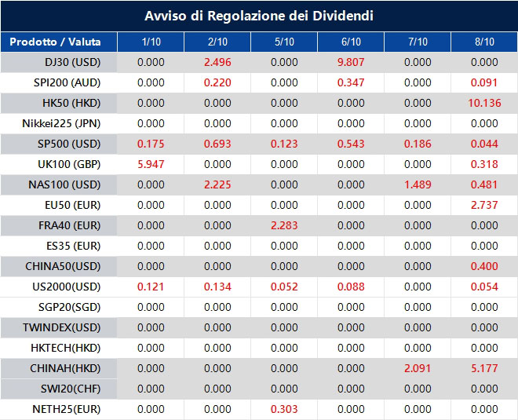This screenshot has height=420, width=518.
Task: Click the FRA40 value 2.283
Action: (x=284, y=225)
